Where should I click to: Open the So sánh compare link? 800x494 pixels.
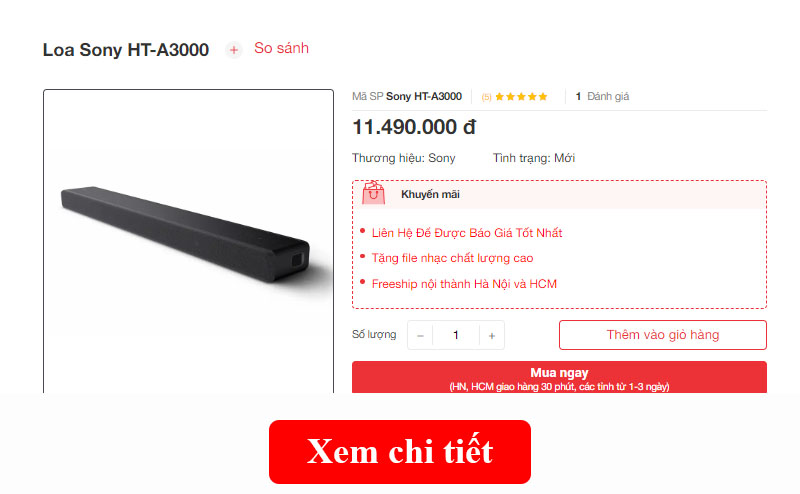(281, 48)
